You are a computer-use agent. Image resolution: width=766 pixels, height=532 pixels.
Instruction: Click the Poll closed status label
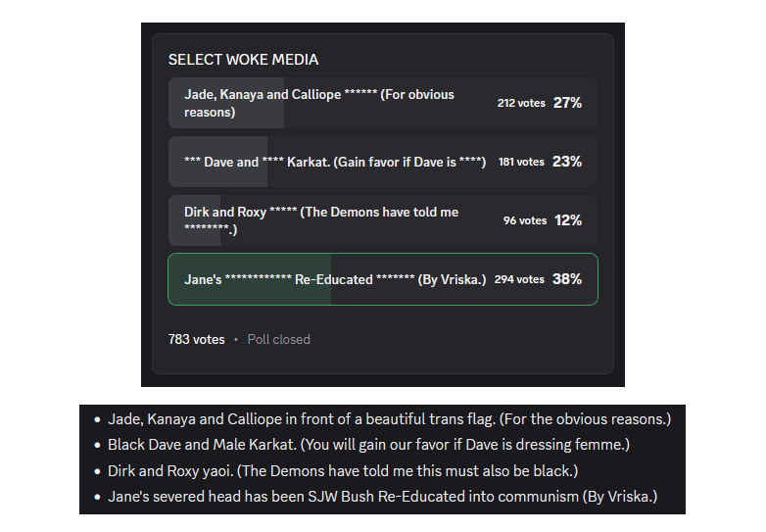coord(278,339)
